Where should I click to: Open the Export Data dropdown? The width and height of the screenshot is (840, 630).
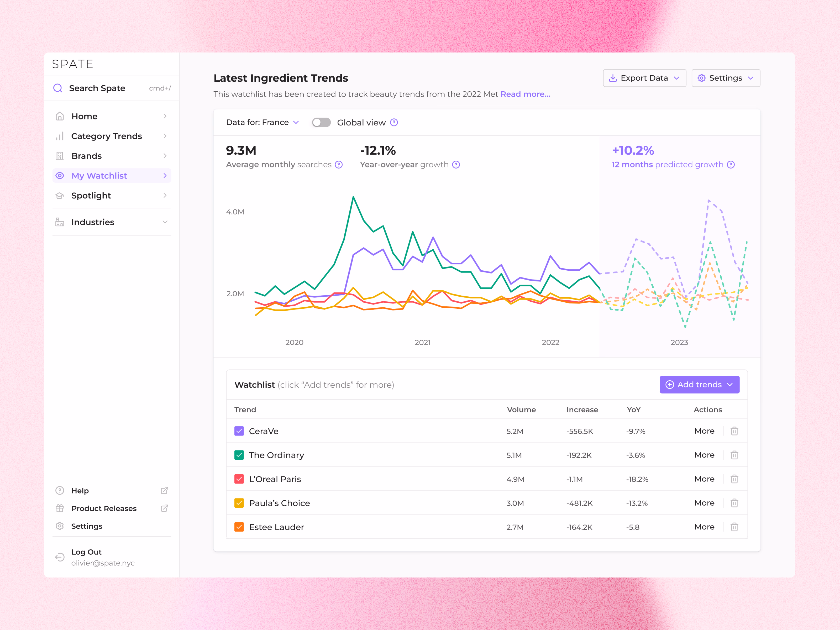pos(644,78)
